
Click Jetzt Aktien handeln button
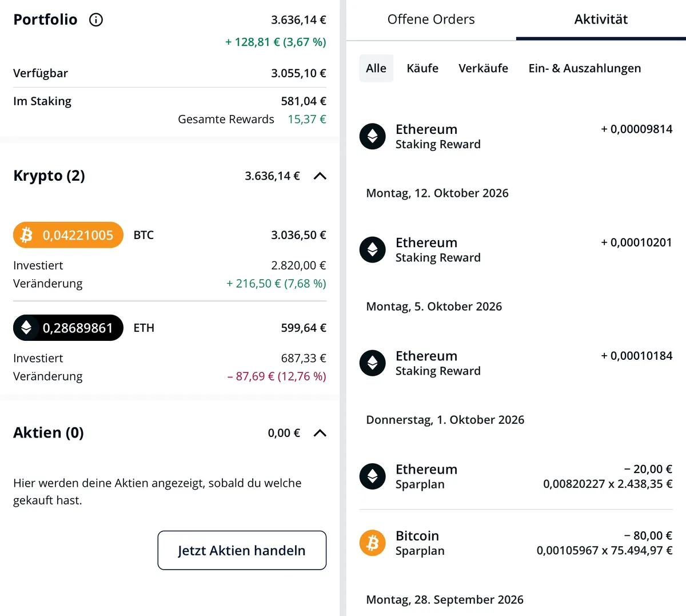click(242, 550)
